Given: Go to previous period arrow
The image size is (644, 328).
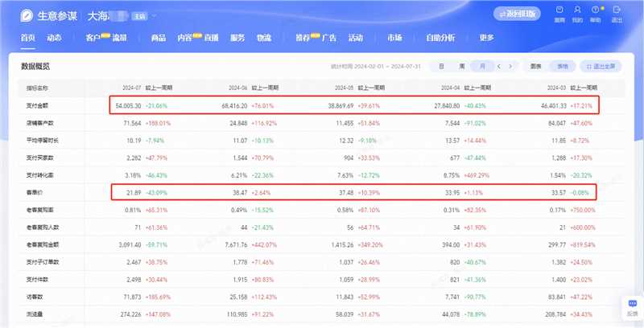Looking at the screenshot, I should [499, 67].
